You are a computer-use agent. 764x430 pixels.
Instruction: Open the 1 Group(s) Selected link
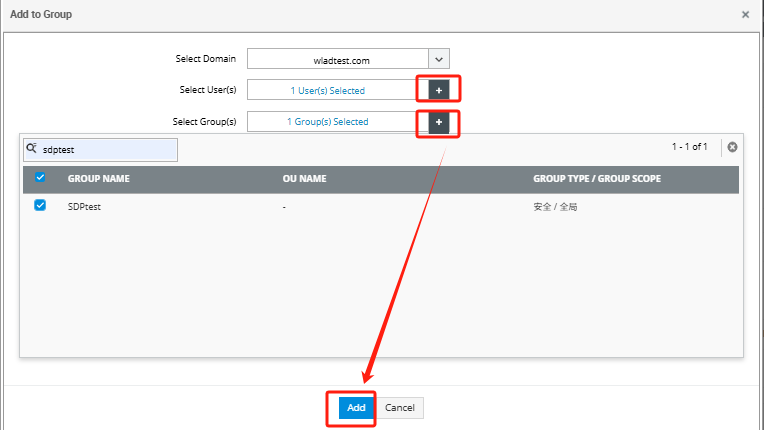tap(328, 122)
